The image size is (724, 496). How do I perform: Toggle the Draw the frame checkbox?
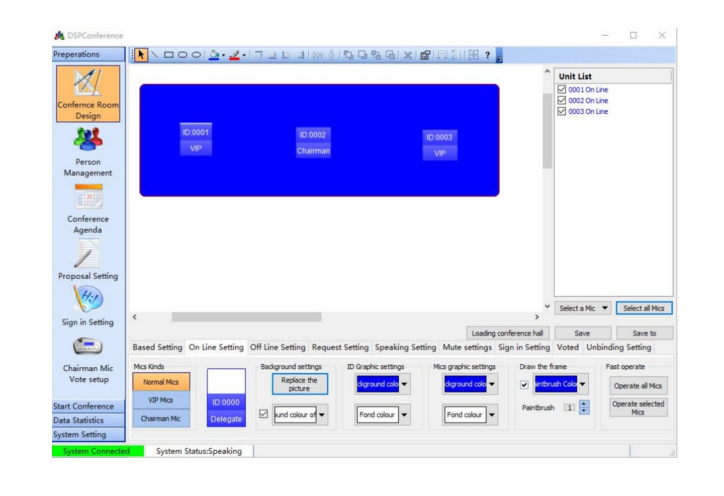pyautogui.click(x=524, y=386)
